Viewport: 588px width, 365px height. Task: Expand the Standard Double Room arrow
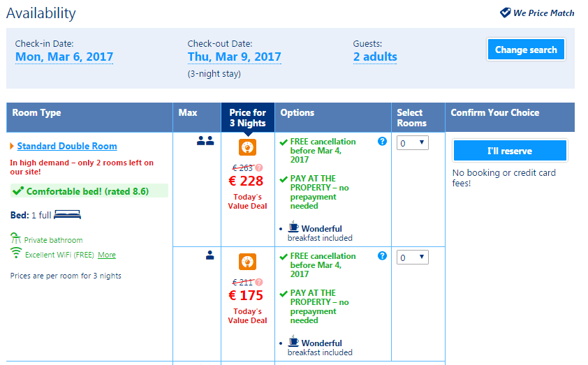pyautogui.click(x=12, y=147)
